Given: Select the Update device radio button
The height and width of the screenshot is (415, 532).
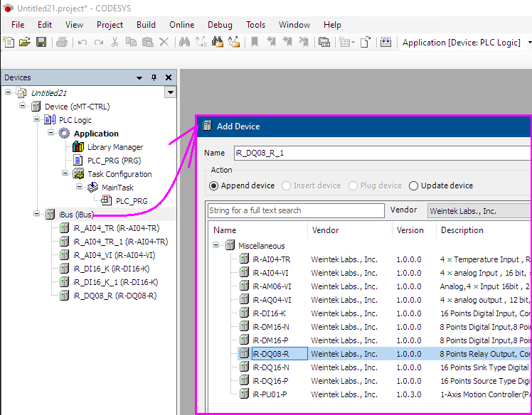Looking at the screenshot, I should (413, 185).
